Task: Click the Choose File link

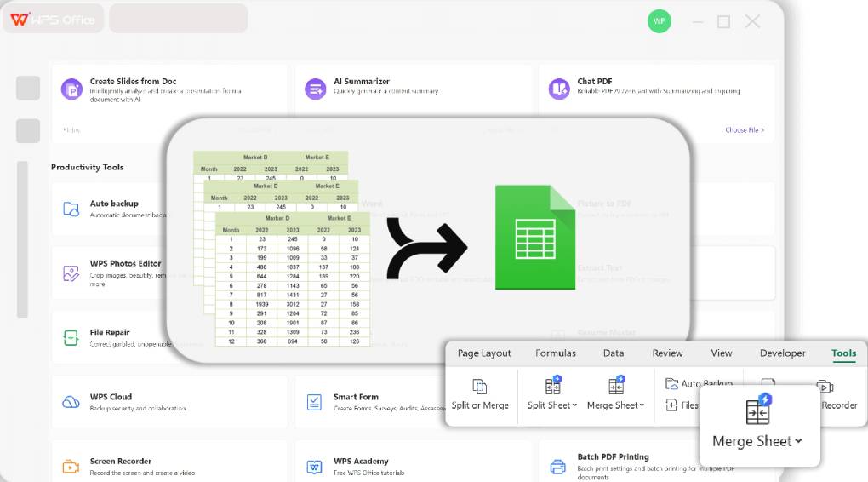Action: pos(745,130)
